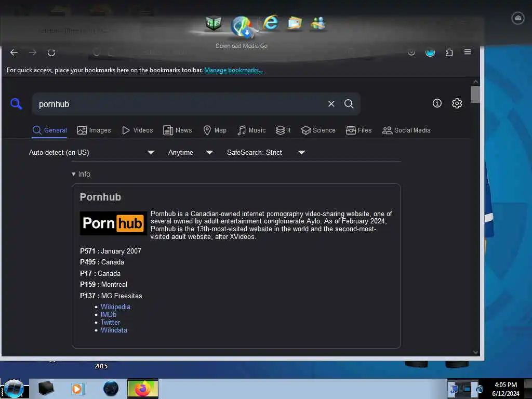Go back with the browser back arrow

click(x=14, y=52)
